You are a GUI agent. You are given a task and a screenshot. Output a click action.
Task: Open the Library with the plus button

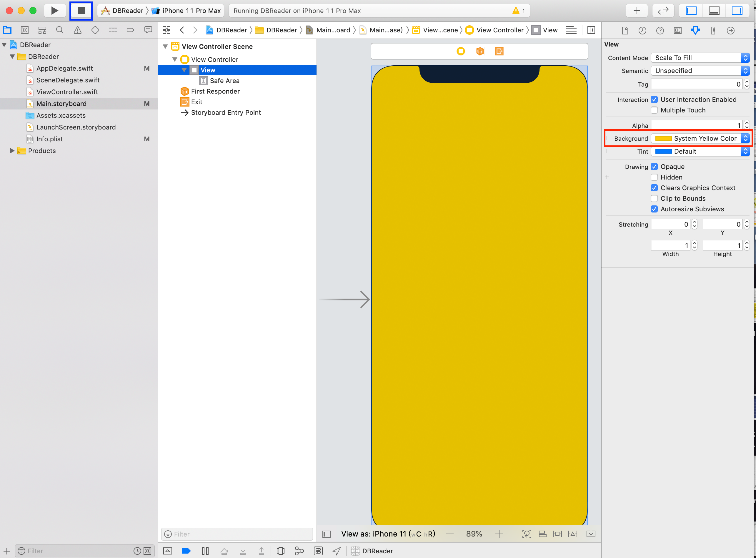tap(637, 11)
